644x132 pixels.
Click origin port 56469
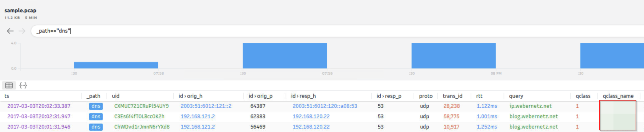click(x=258, y=127)
